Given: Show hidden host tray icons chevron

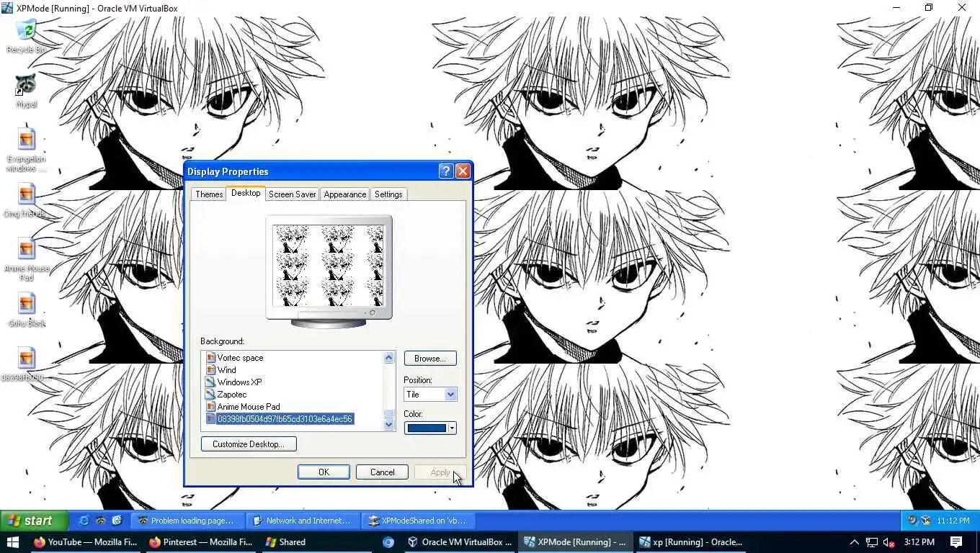Looking at the screenshot, I should [855, 542].
